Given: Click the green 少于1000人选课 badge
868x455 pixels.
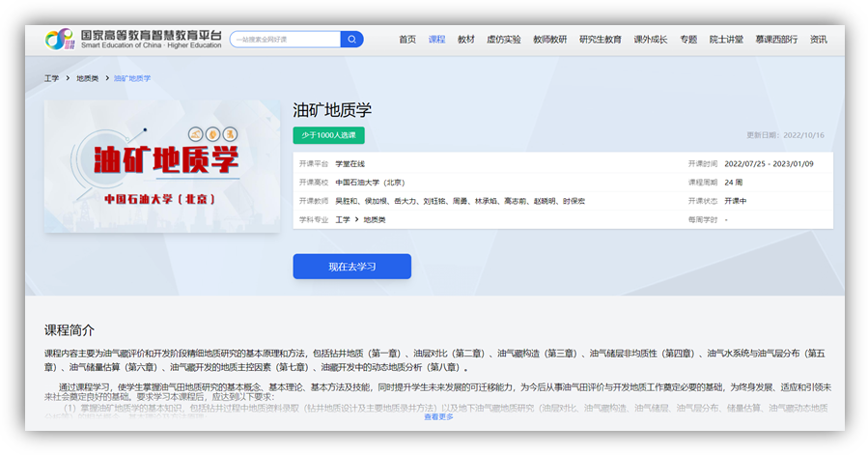Looking at the screenshot, I should click(328, 135).
